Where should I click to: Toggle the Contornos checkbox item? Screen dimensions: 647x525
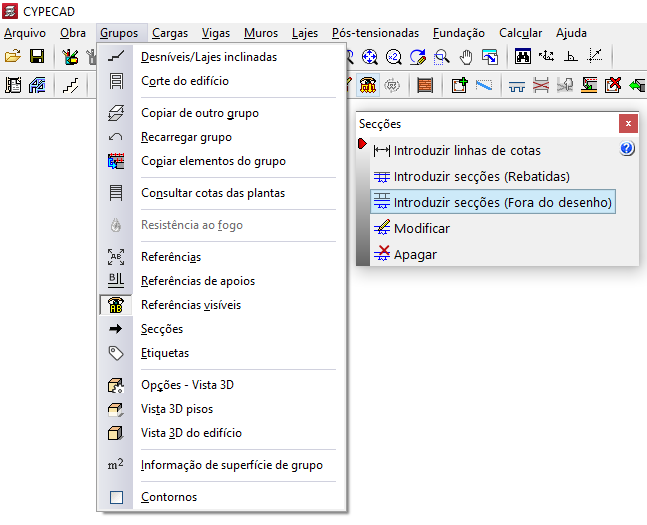click(169, 497)
